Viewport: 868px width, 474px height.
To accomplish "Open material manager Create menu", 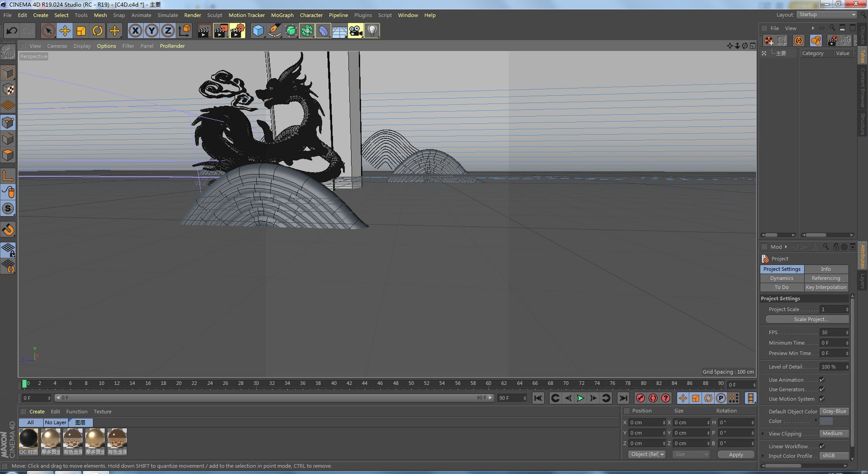I will point(37,412).
